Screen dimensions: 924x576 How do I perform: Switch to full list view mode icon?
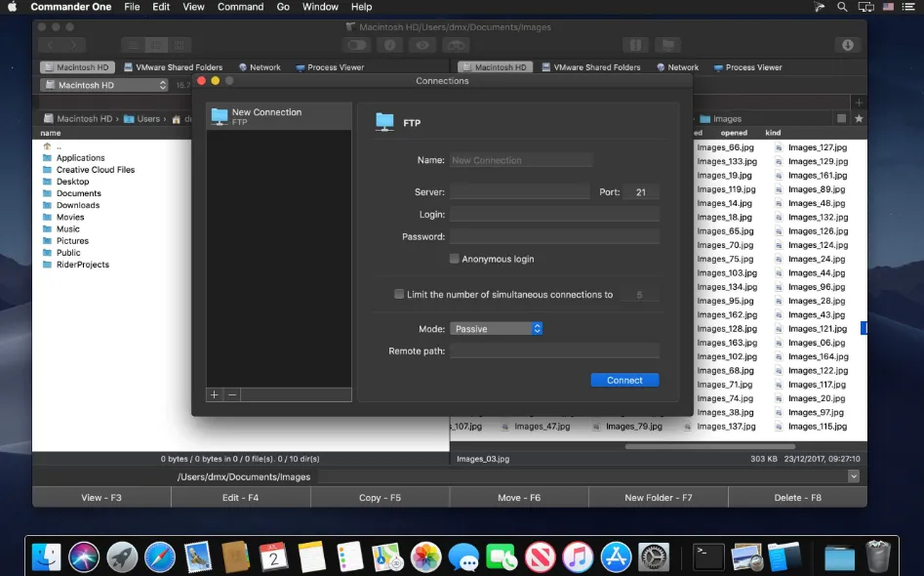click(x=133, y=45)
